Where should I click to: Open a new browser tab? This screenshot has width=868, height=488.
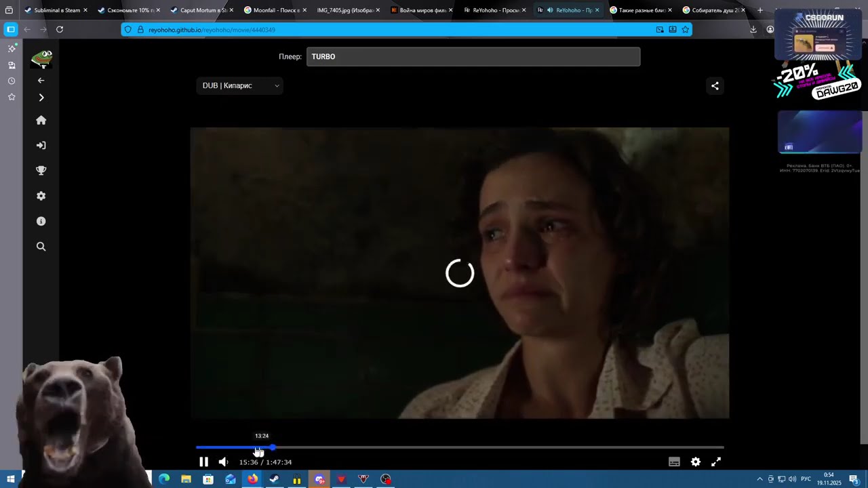(759, 10)
